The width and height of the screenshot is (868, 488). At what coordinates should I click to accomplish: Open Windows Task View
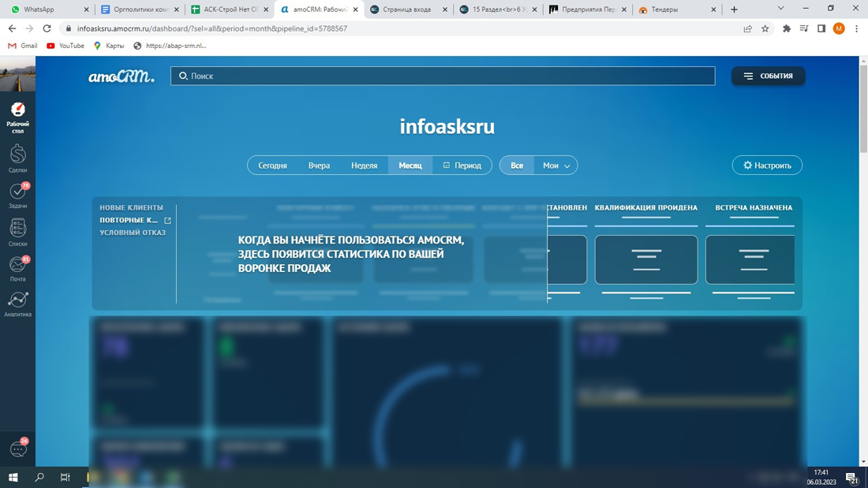65,477
